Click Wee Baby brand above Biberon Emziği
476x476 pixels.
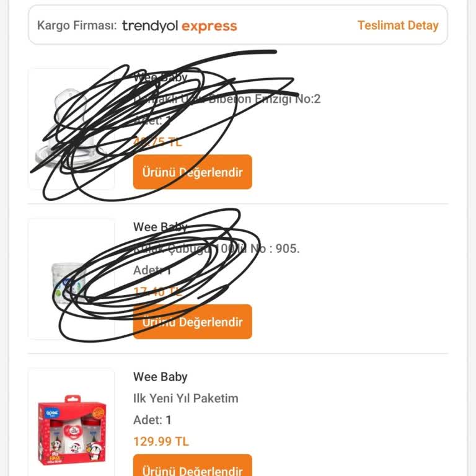pyautogui.click(x=160, y=78)
